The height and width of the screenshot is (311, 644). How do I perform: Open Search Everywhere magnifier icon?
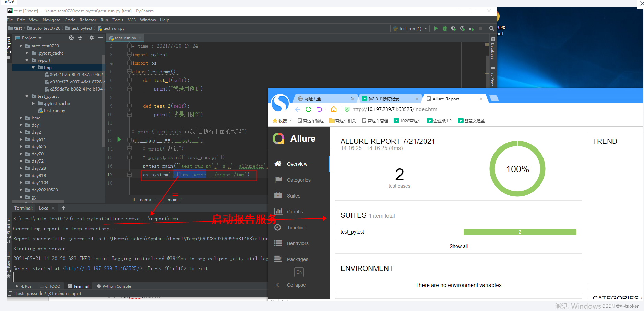point(491,28)
